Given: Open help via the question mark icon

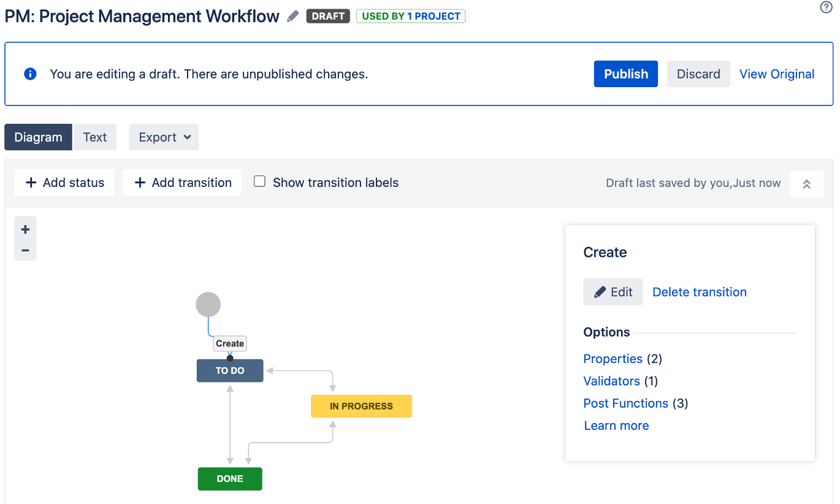Looking at the screenshot, I should 826,7.
